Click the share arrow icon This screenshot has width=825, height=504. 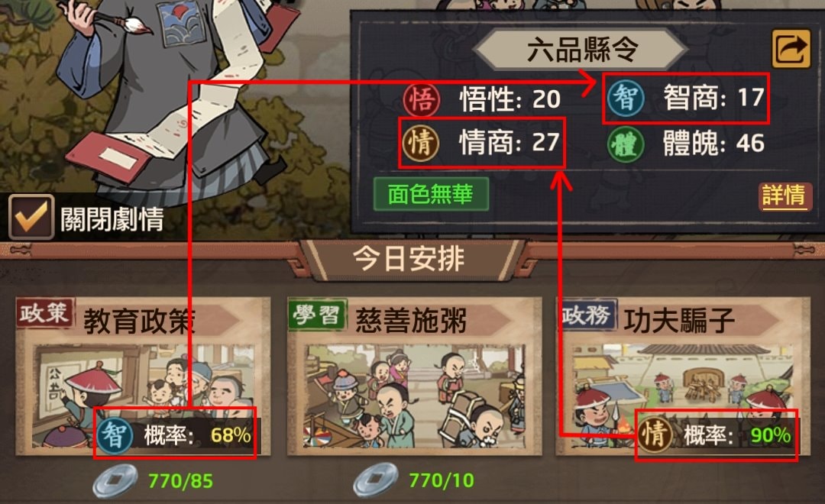[x=791, y=48]
